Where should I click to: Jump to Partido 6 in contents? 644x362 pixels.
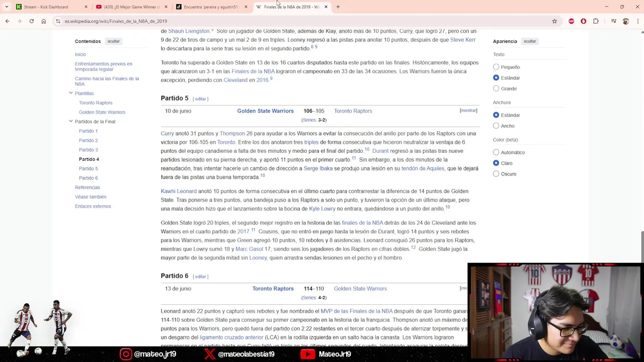pos(89,178)
